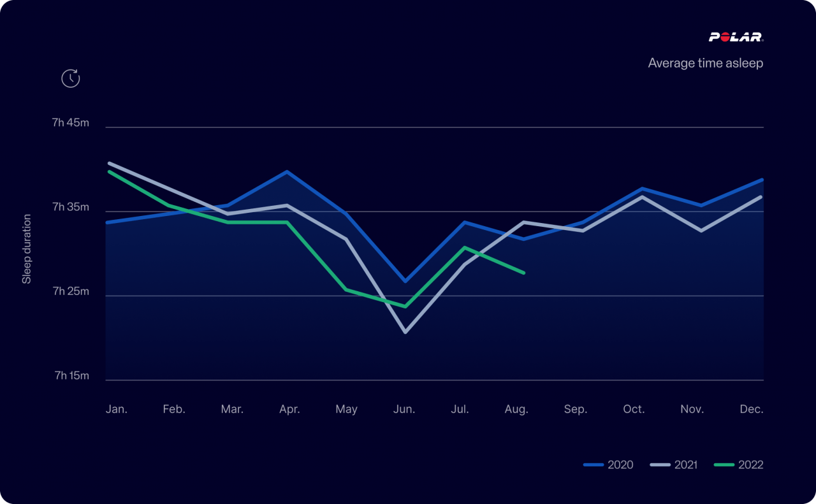Viewport: 816px width, 504px height.
Task: Select the 7h 45m y-axis label
Action: [x=70, y=123]
